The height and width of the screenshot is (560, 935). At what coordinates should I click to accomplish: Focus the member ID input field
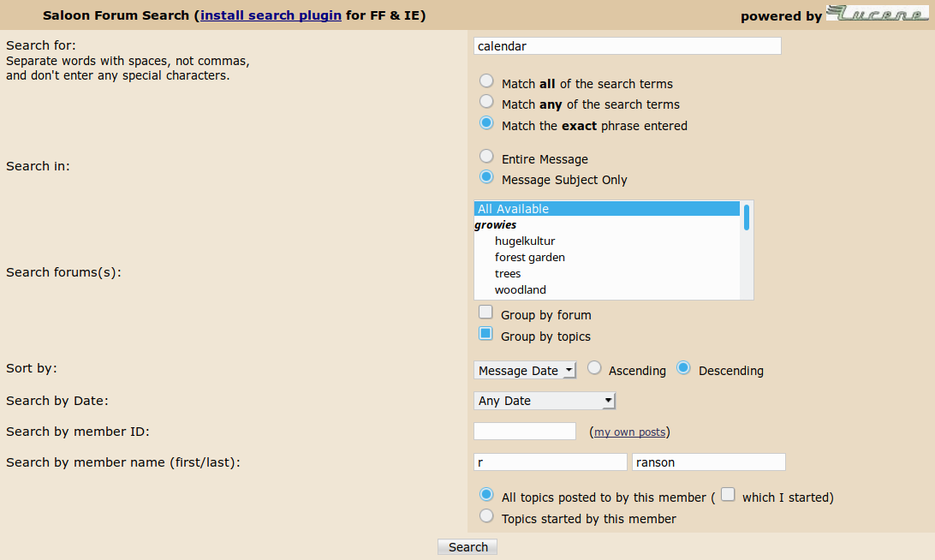525,432
